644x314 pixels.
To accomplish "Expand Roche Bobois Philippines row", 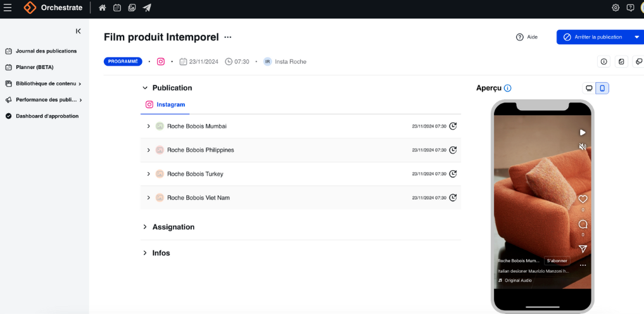I will 149,150.
